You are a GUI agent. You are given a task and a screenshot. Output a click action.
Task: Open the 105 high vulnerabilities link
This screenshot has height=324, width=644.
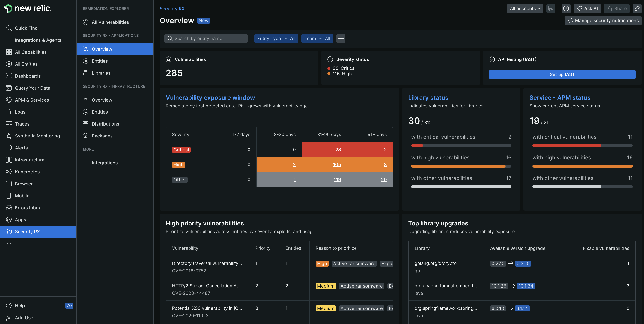(x=337, y=164)
